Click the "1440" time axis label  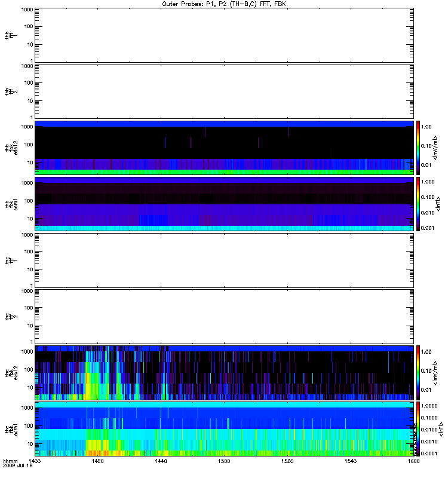pos(161,461)
